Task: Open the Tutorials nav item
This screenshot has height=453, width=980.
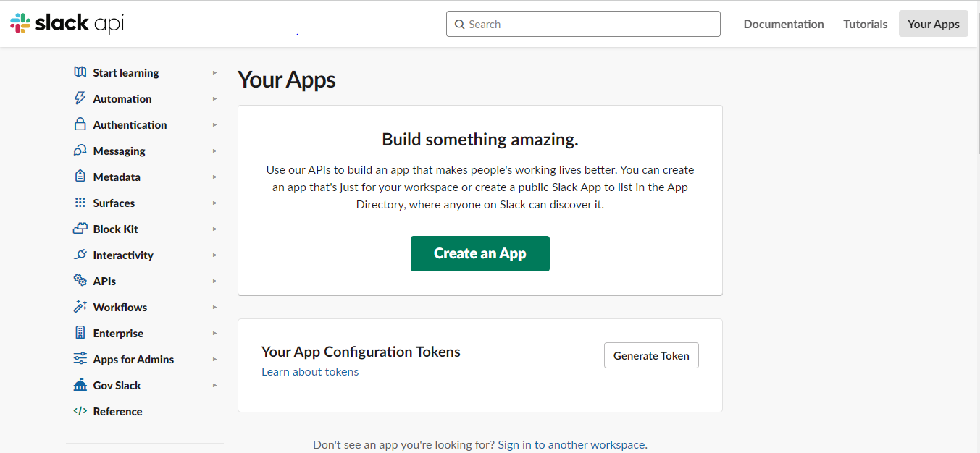Action: click(x=865, y=24)
